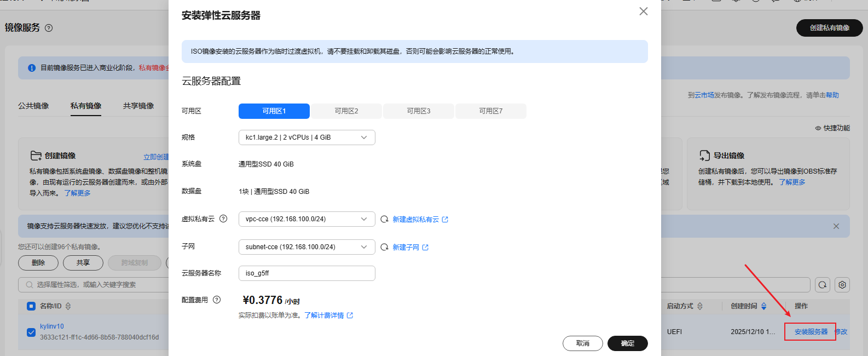Click the help icon next to 虚拟私有云
The width and height of the screenshot is (868, 356).
pos(223,219)
